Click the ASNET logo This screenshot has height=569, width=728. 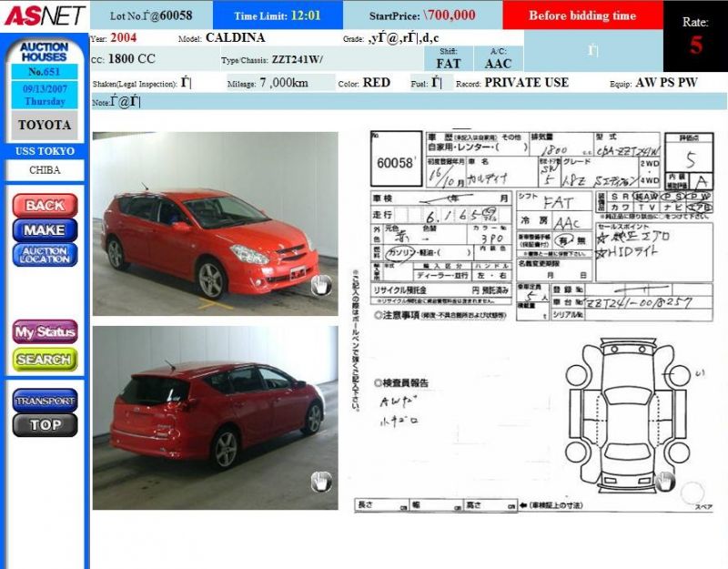45,15
